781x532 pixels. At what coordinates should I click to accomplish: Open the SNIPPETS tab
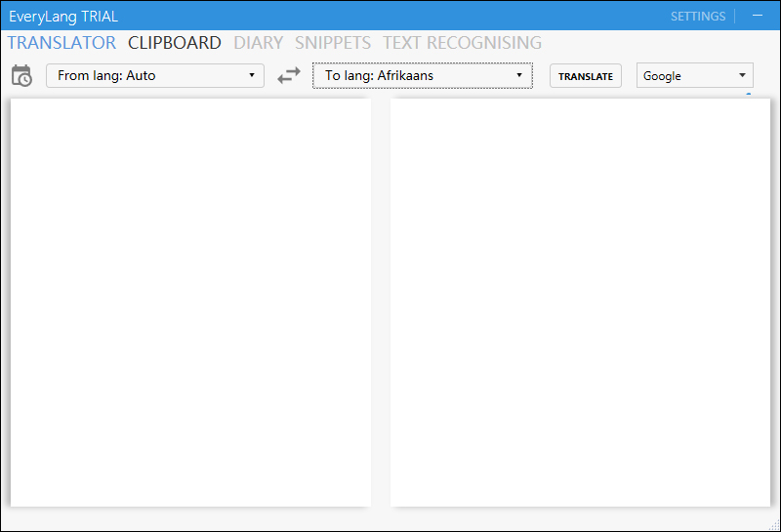333,43
